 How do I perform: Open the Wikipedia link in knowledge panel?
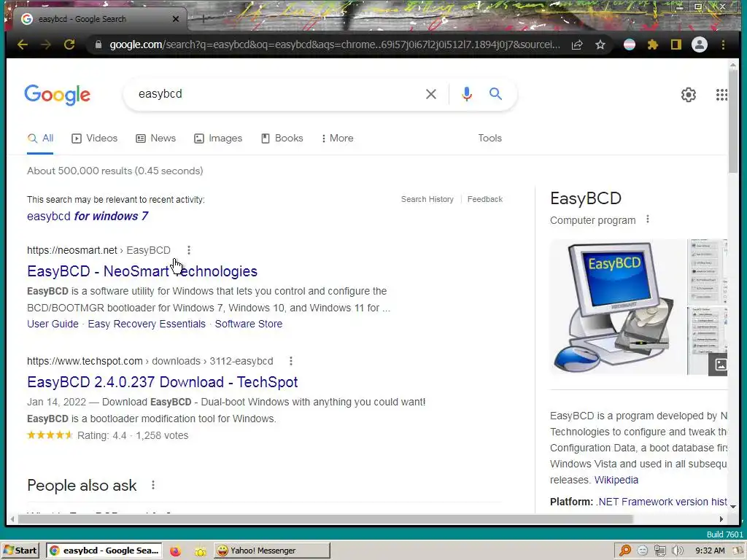click(616, 480)
